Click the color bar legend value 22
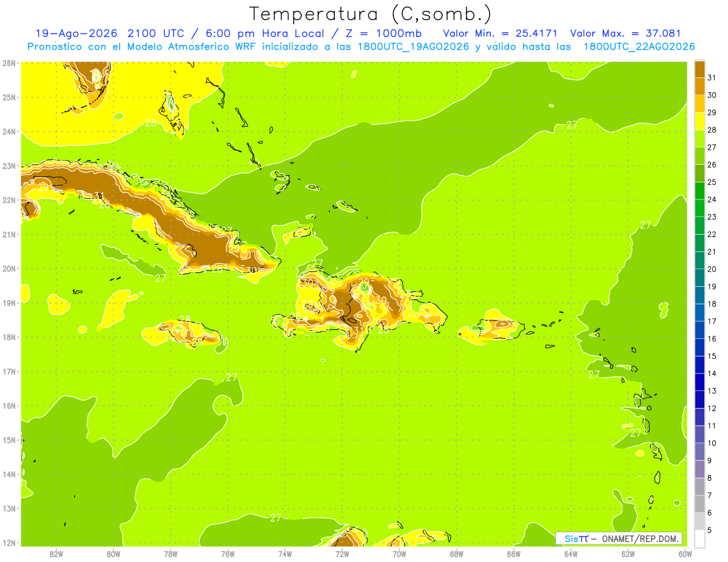 coord(712,234)
